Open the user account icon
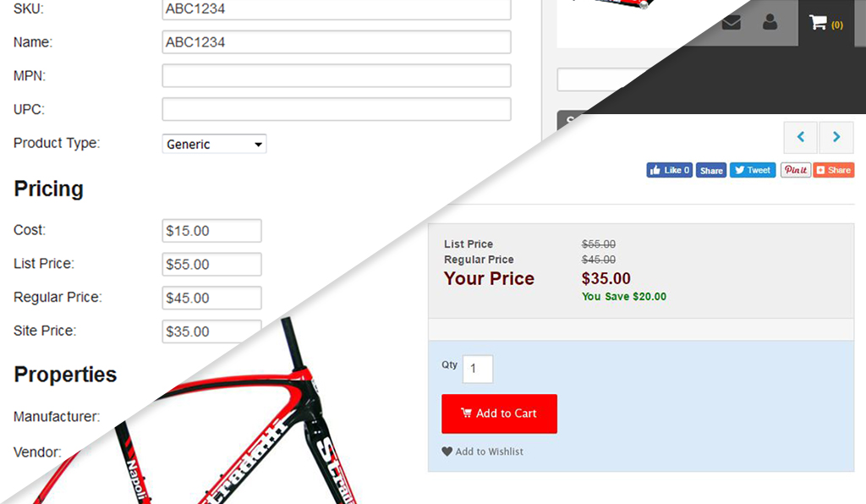 pyautogui.click(x=770, y=22)
